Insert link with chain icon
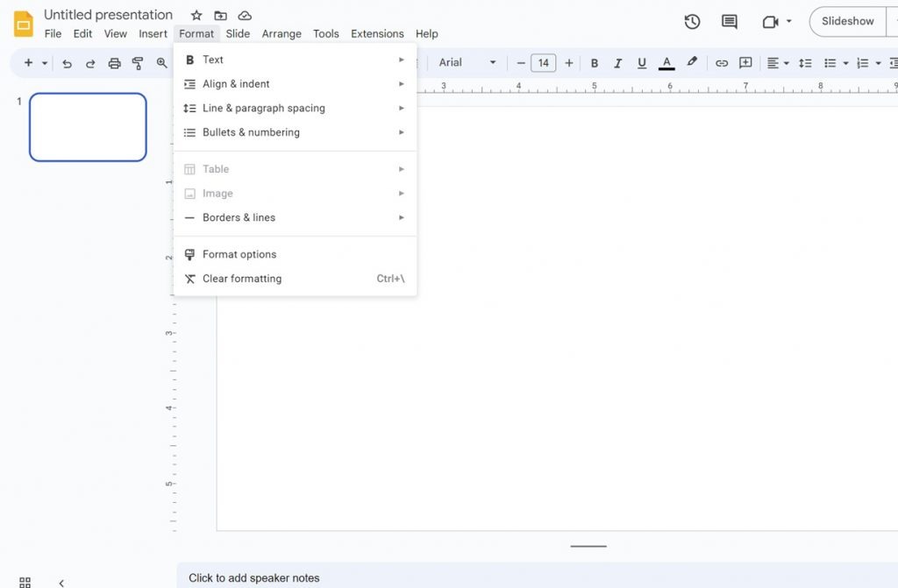Screen dimensions: 898x588 (x=722, y=63)
